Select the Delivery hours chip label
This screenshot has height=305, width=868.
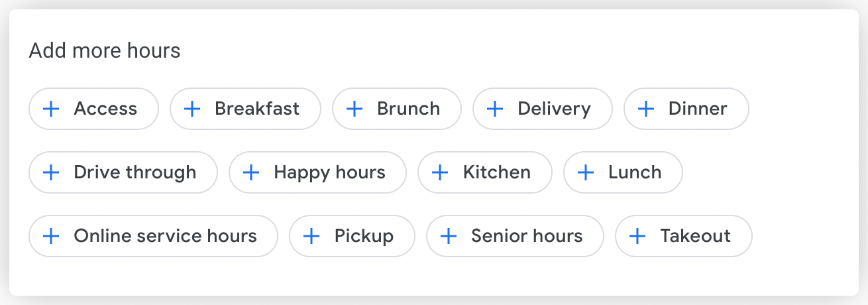click(554, 109)
